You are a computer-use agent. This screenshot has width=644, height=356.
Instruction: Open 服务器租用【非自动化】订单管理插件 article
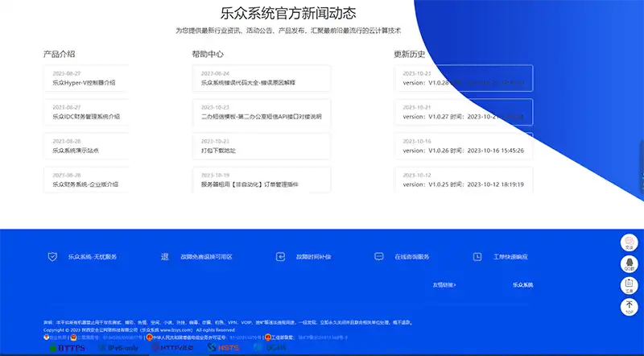pos(250,184)
